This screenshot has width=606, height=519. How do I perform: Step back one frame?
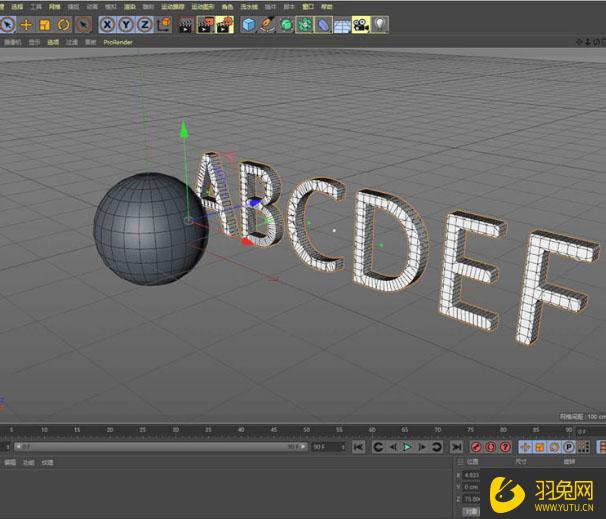tap(393, 447)
